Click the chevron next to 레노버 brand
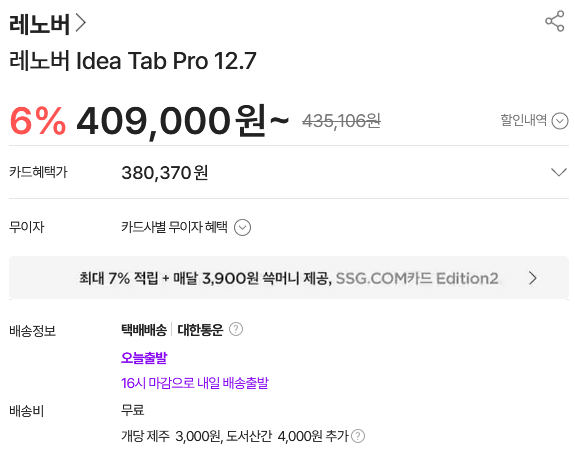 81,23
